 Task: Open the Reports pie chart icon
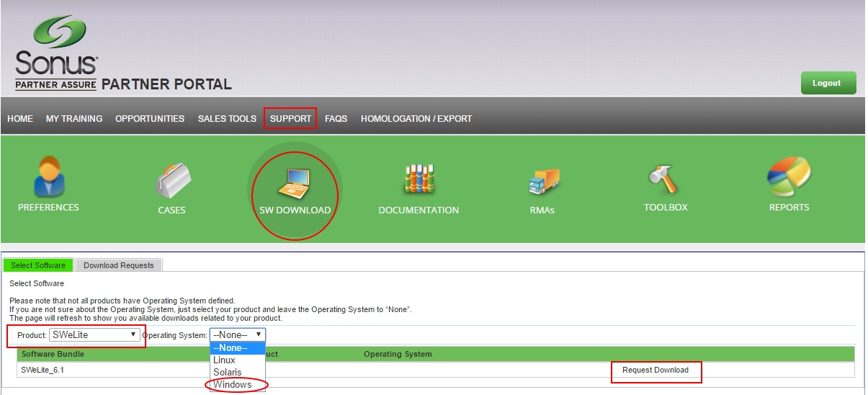pyautogui.click(x=789, y=177)
